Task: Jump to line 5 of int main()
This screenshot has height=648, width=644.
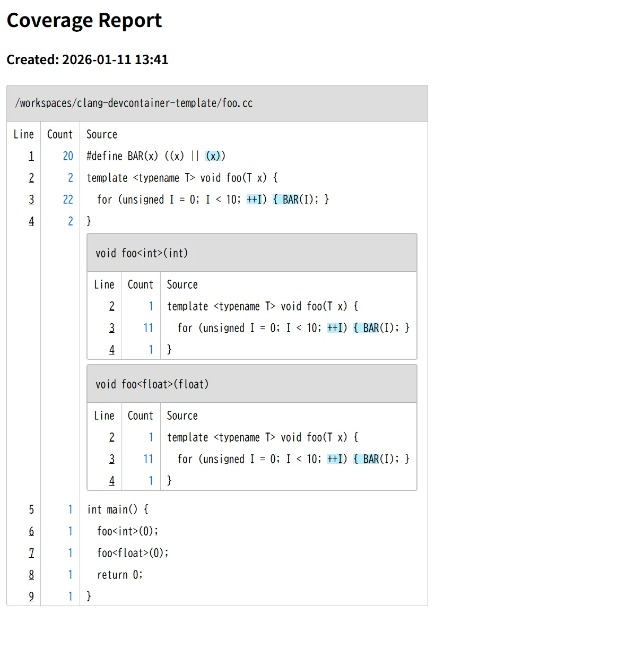Action: point(31,509)
